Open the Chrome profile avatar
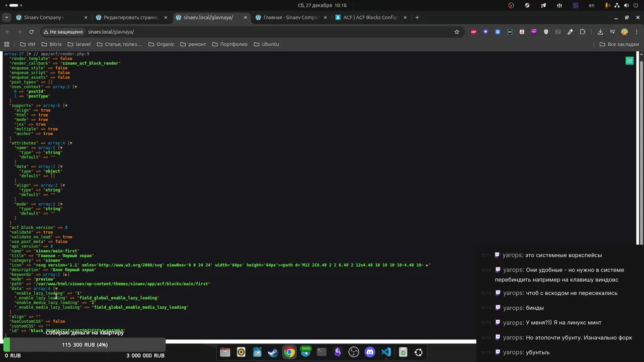 pos(624,32)
